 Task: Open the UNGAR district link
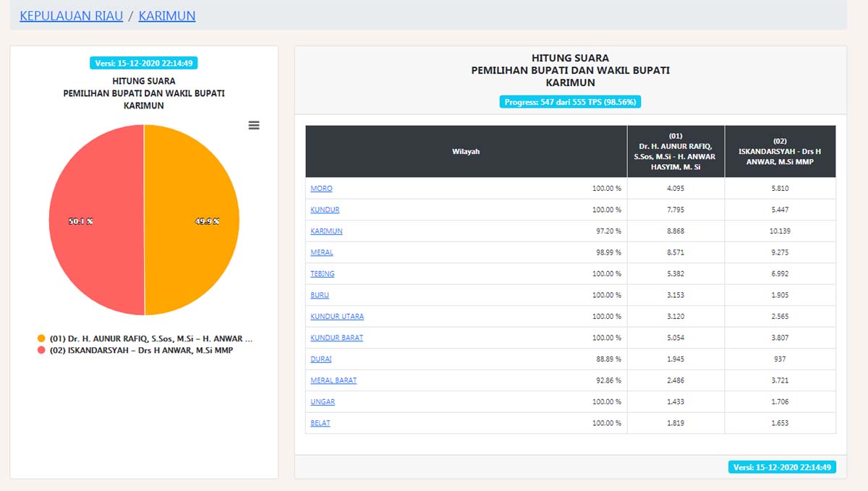click(x=323, y=401)
